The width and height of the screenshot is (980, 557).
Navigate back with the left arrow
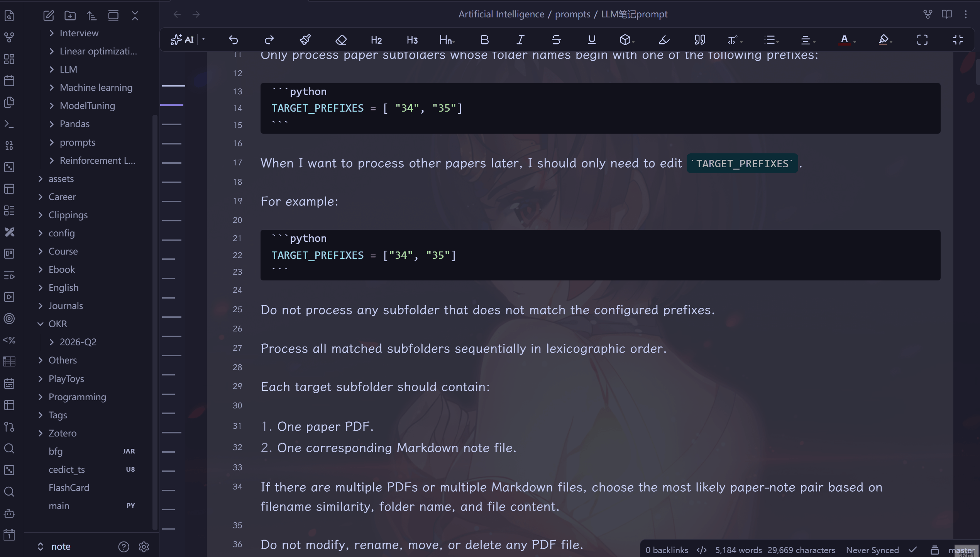click(x=177, y=14)
